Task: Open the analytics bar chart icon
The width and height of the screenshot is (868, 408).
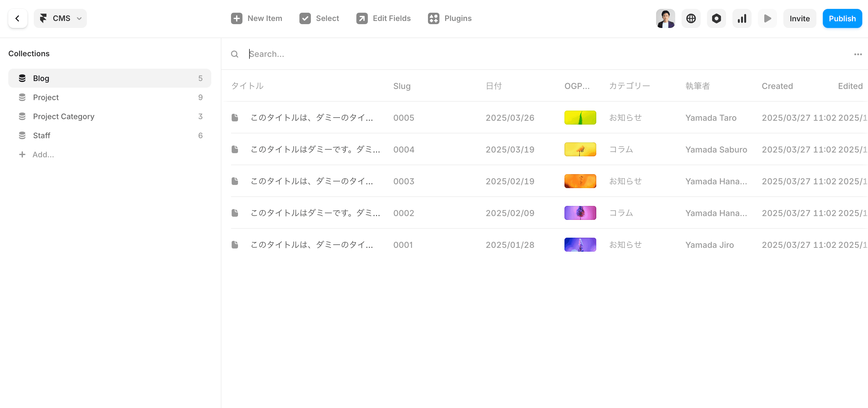Action: pyautogui.click(x=742, y=18)
